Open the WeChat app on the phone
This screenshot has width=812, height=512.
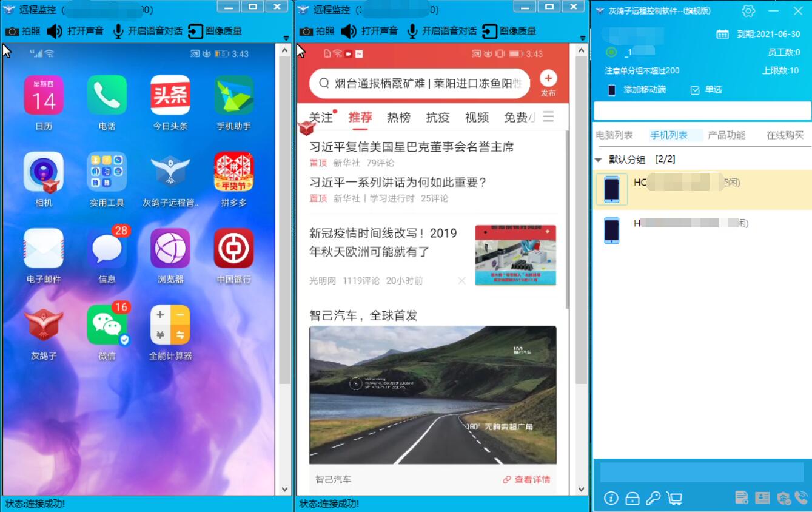[x=107, y=325]
